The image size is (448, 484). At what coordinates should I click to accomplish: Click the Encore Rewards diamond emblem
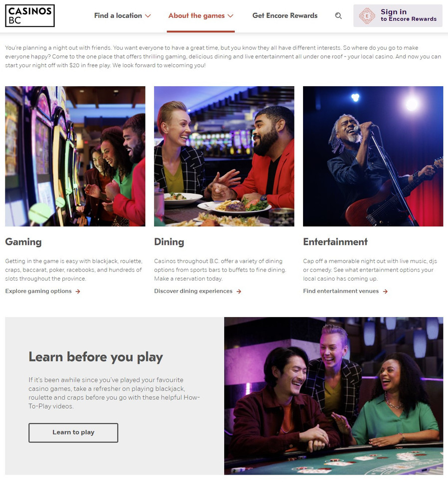coord(367,16)
